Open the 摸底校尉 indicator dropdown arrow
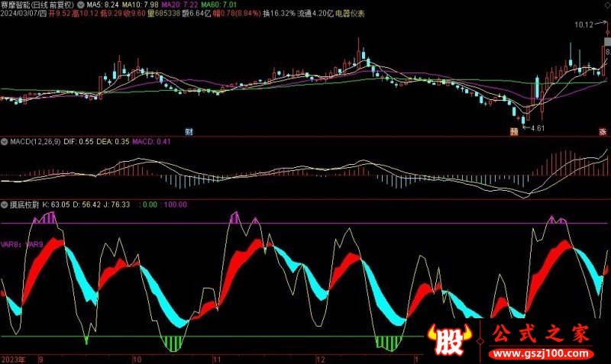This screenshot has height=364, width=611. coord(5,205)
